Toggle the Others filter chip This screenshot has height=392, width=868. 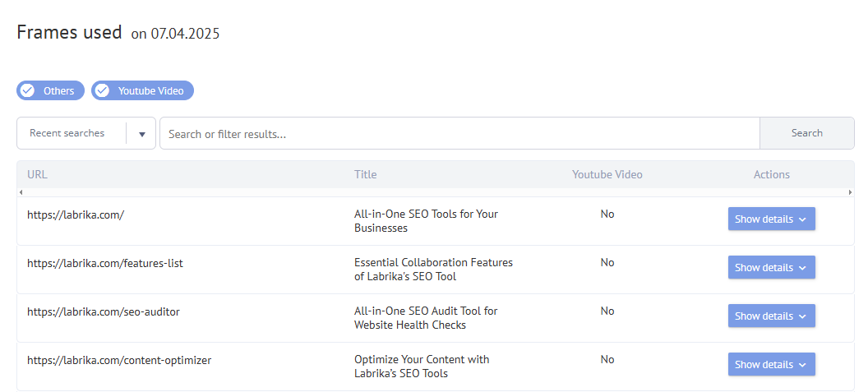[x=51, y=90]
